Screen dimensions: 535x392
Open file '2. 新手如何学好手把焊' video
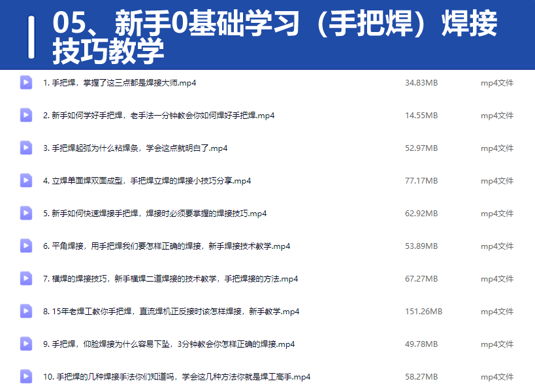coord(159,116)
